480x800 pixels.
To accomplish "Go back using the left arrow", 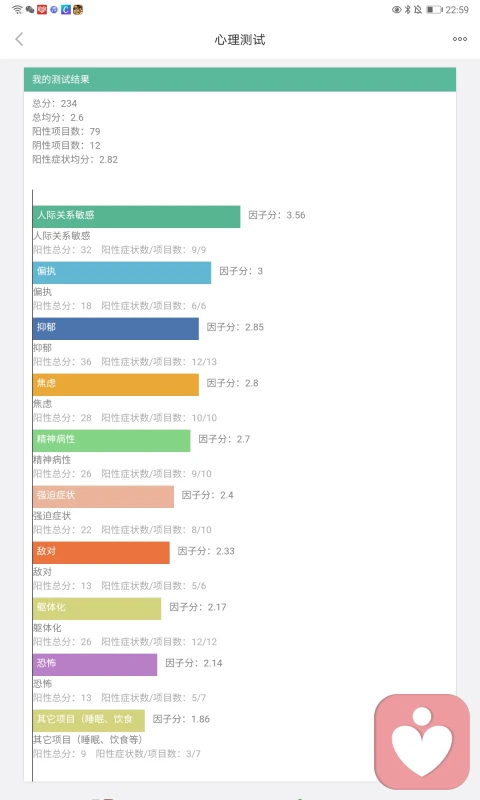I will point(19,39).
